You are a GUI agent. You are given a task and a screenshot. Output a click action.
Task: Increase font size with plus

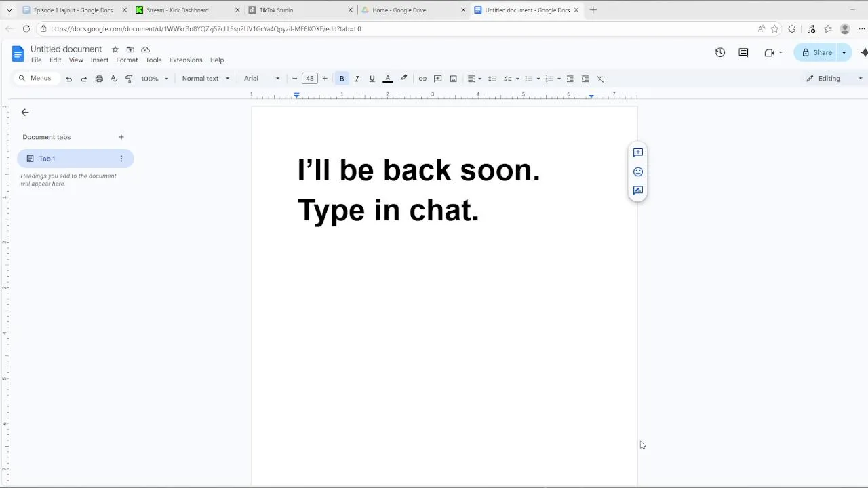coord(325,79)
